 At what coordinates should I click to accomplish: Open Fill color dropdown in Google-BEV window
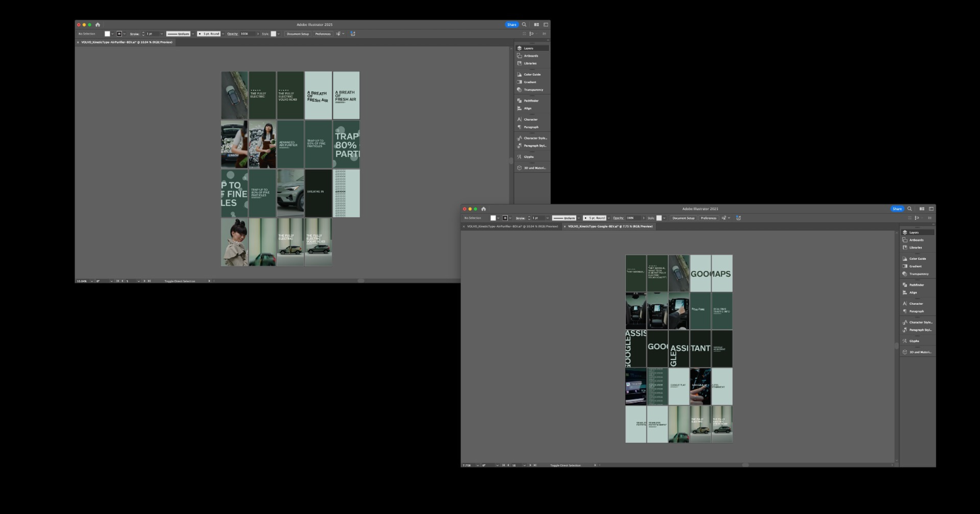pyautogui.click(x=498, y=218)
